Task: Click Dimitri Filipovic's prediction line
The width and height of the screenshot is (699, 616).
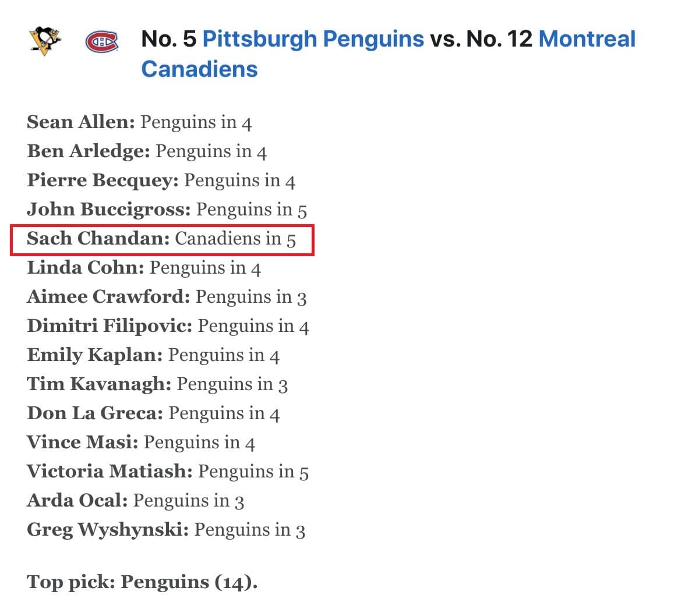Action: [x=168, y=327]
